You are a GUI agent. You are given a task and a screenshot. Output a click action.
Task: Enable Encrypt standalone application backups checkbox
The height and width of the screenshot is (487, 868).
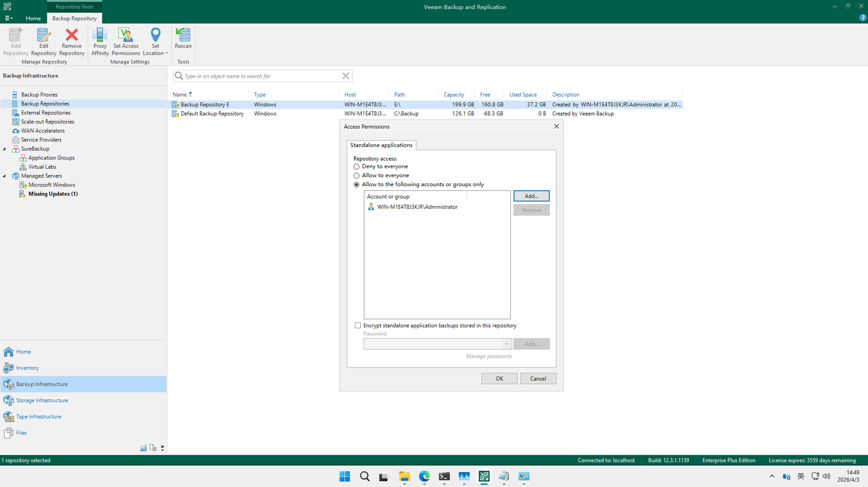358,325
